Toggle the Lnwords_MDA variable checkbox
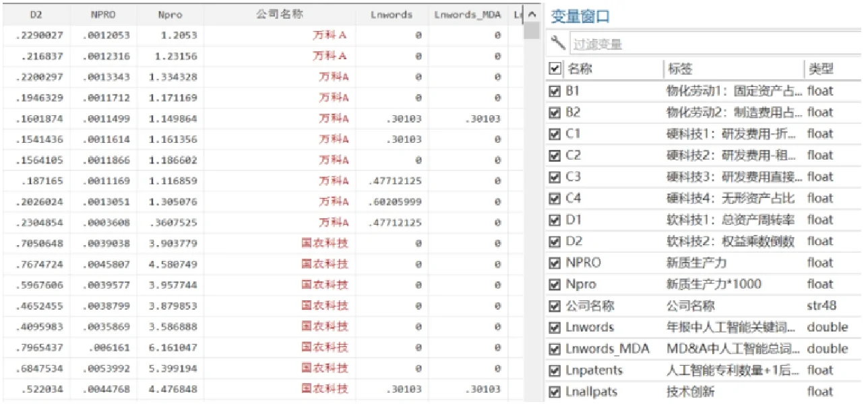The width and height of the screenshot is (868, 404). [x=555, y=349]
